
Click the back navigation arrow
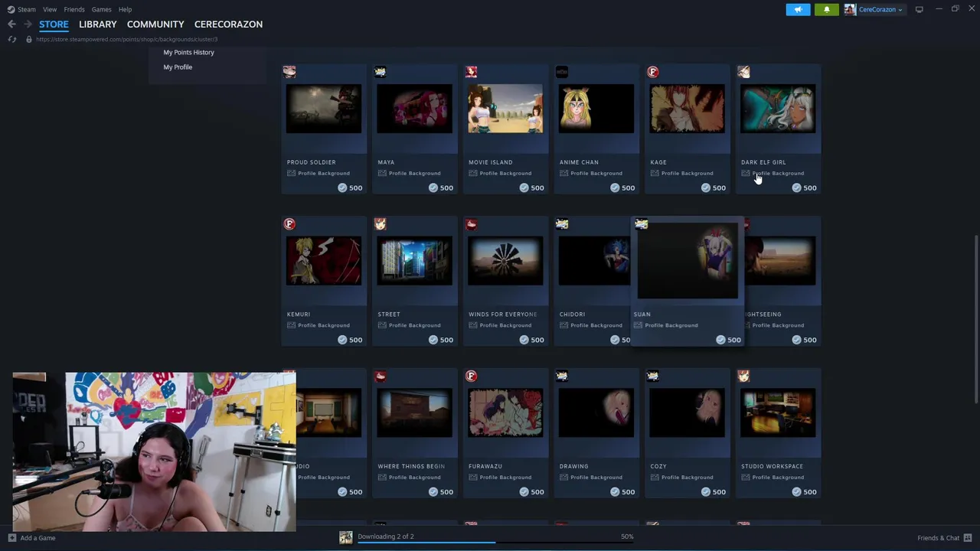11,24
